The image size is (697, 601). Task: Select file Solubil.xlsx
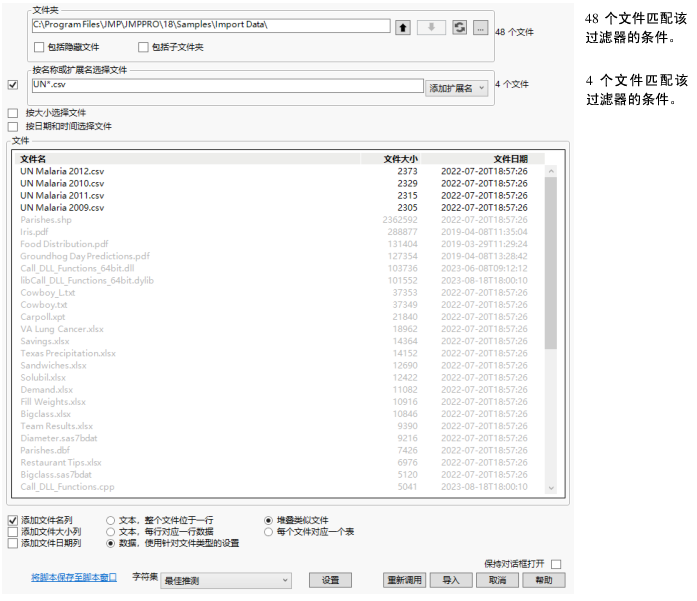pos(43,378)
